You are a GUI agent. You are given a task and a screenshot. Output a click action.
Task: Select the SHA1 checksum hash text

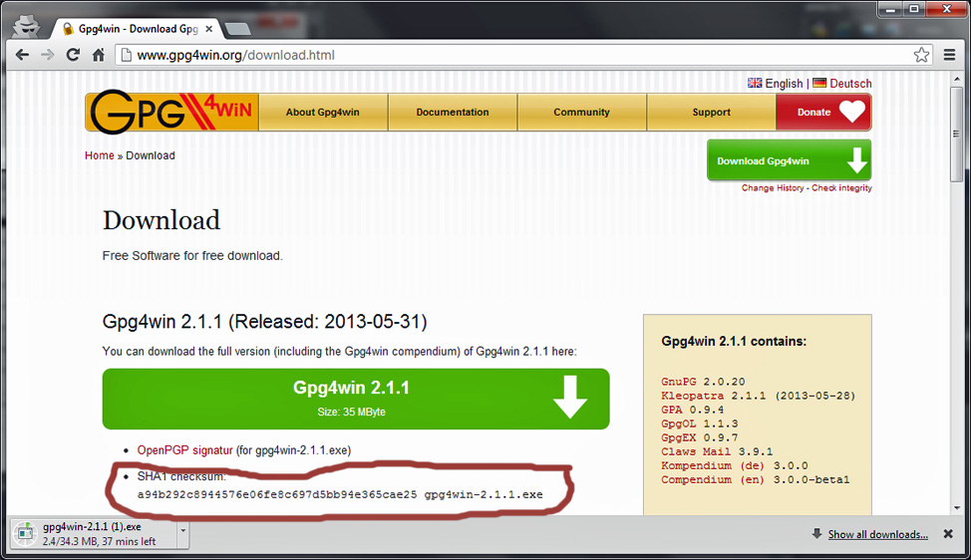277,495
